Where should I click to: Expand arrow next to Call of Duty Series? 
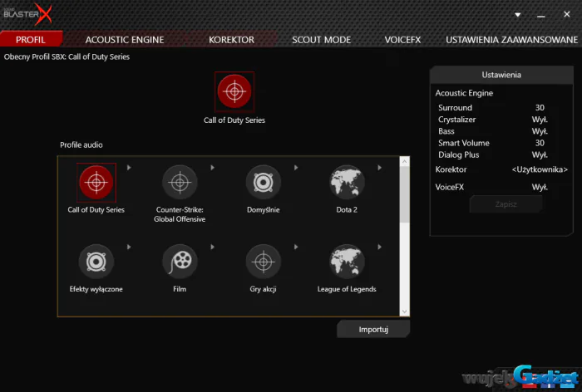[x=129, y=168]
